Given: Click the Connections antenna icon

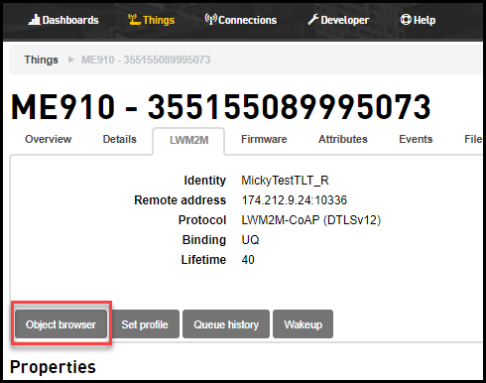Looking at the screenshot, I should pyautogui.click(x=211, y=19).
